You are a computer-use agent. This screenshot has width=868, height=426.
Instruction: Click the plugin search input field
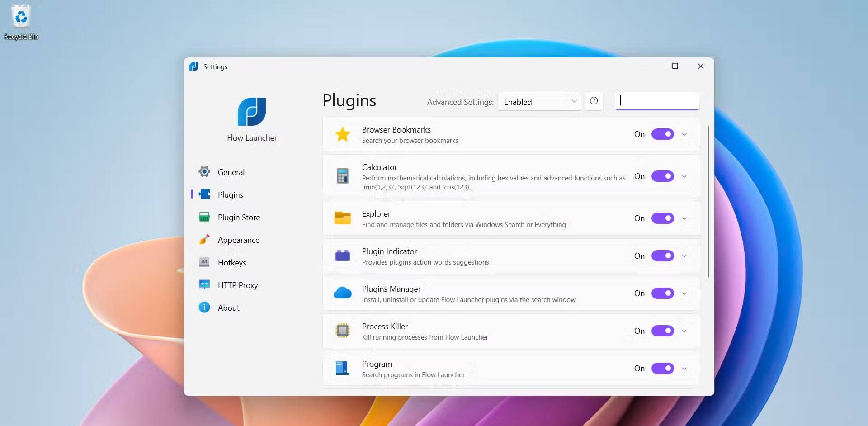[x=656, y=101]
